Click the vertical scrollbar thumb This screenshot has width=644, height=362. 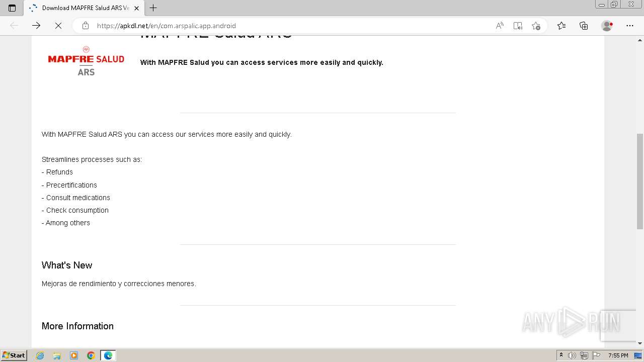click(639, 181)
